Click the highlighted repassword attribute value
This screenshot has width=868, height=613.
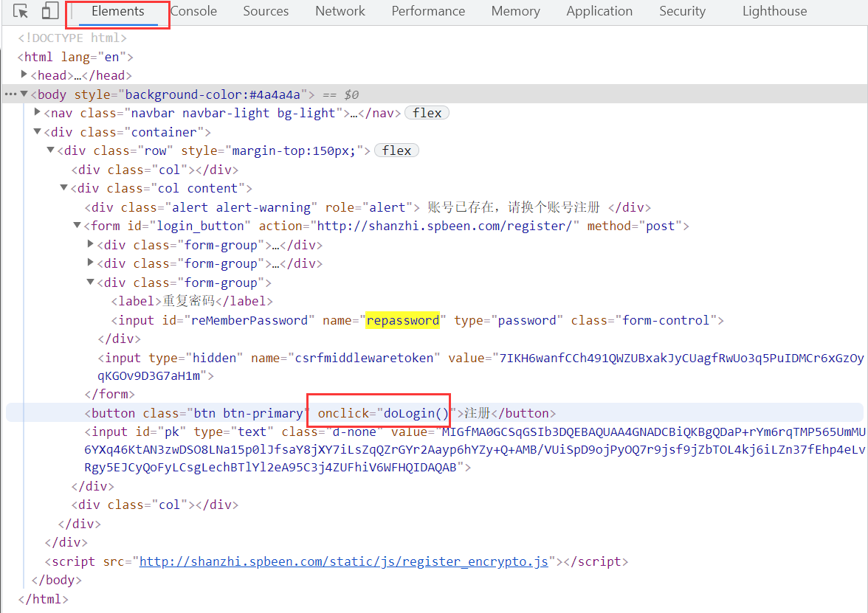click(x=402, y=320)
